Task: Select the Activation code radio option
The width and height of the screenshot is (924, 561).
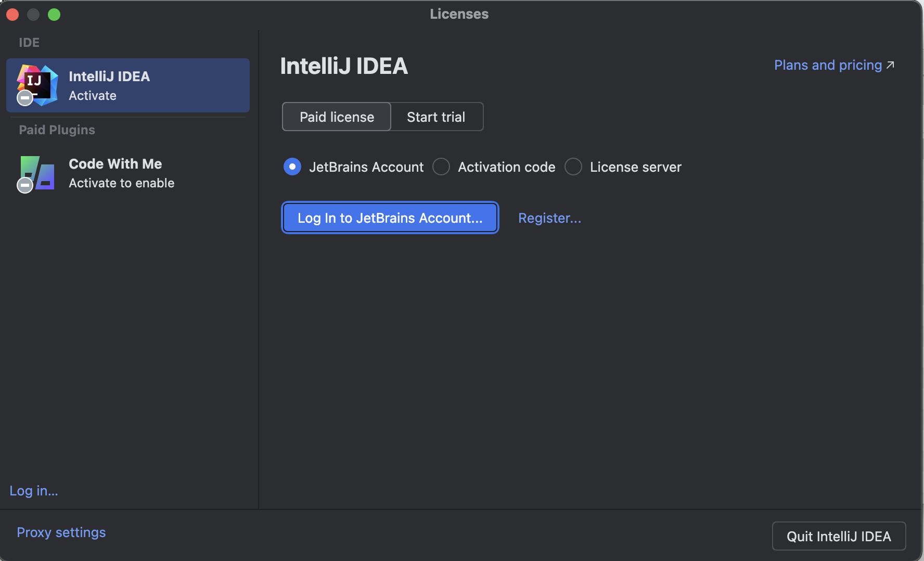Action: pyautogui.click(x=441, y=167)
